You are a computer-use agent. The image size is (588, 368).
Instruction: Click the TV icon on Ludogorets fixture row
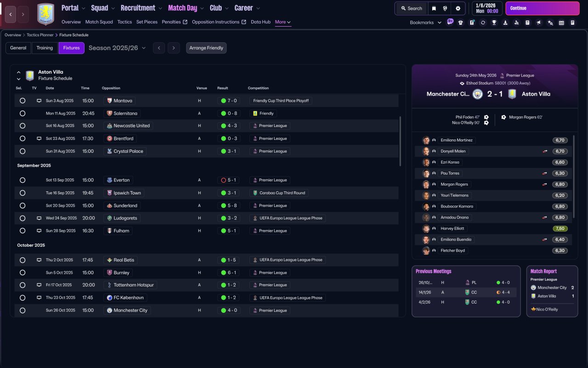tap(39, 218)
